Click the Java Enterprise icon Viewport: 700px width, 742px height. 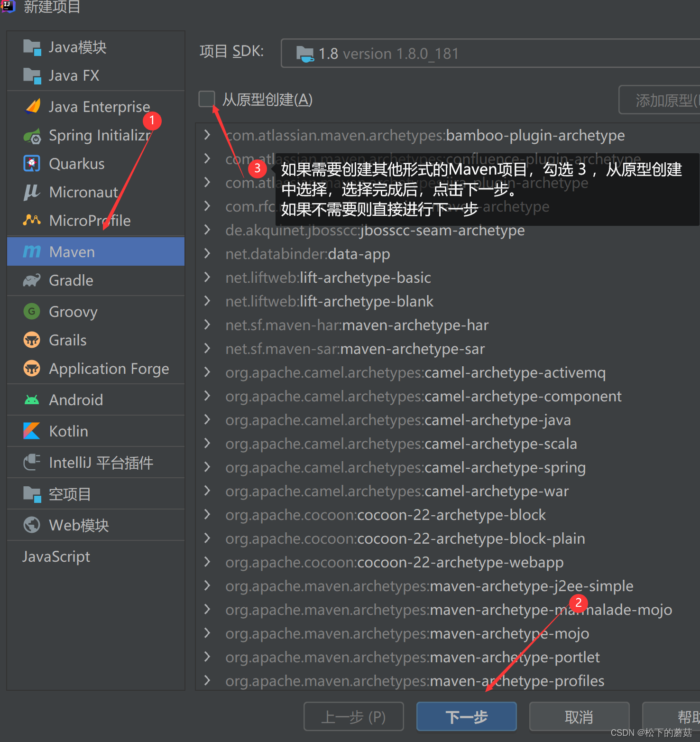coord(32,107)
